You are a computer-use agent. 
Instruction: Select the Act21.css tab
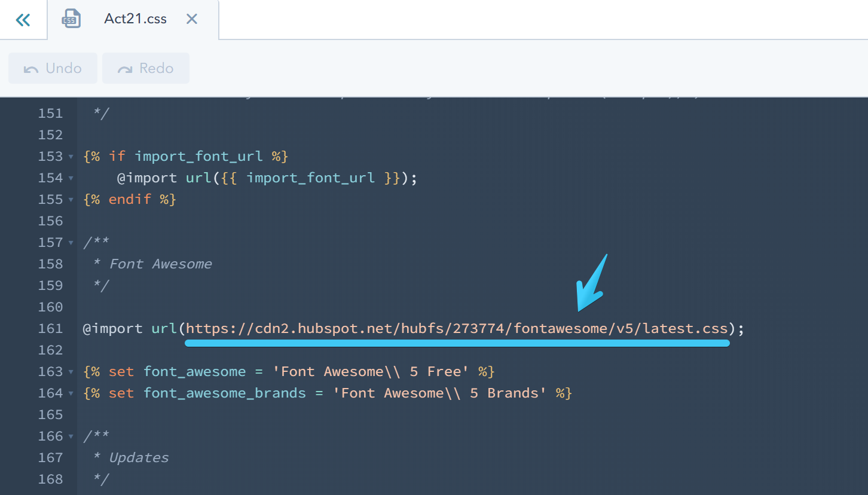click(x=135, y=19)
